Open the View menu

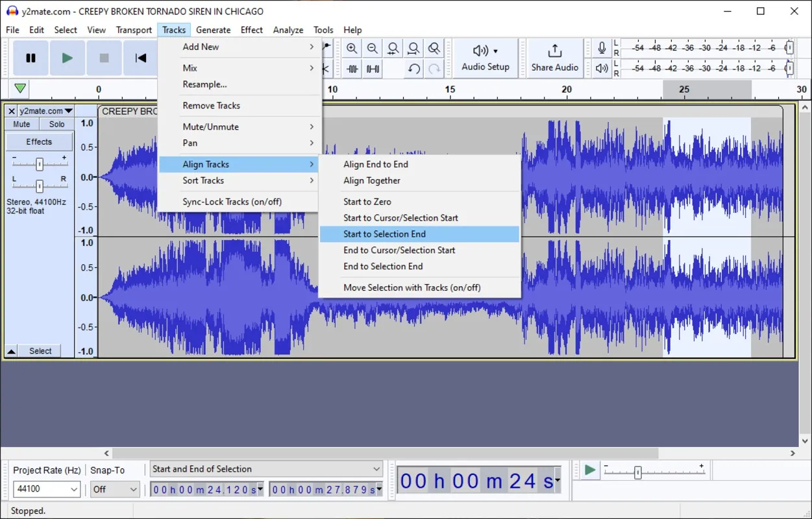click(x=96, y=30)
